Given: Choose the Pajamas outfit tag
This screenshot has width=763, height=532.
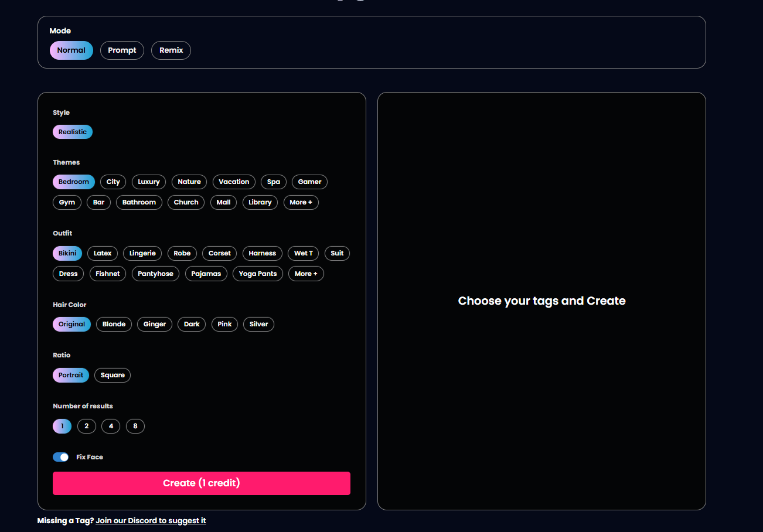Looking at the screenshot, I should point(206,274).
